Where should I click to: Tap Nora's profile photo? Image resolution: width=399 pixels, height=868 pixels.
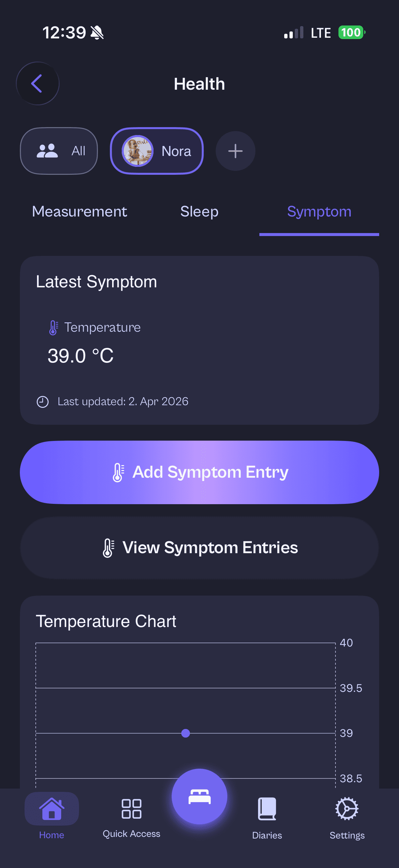[x=137, y=151]
